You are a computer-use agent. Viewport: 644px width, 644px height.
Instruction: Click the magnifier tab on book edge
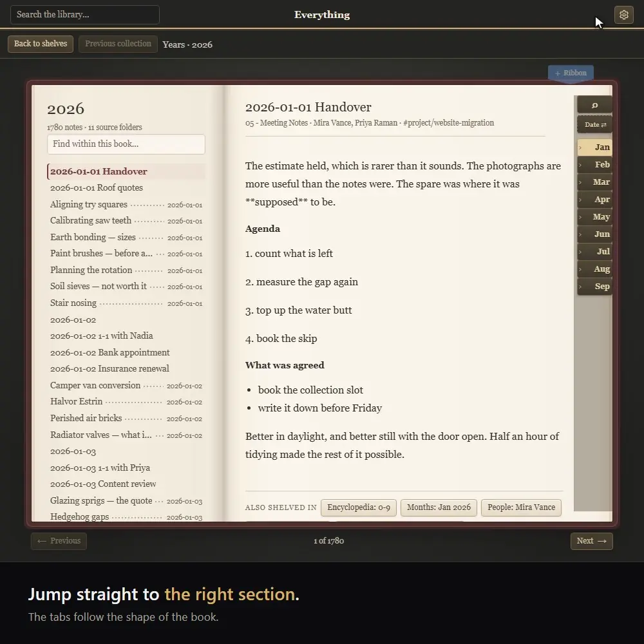[594, 105]
